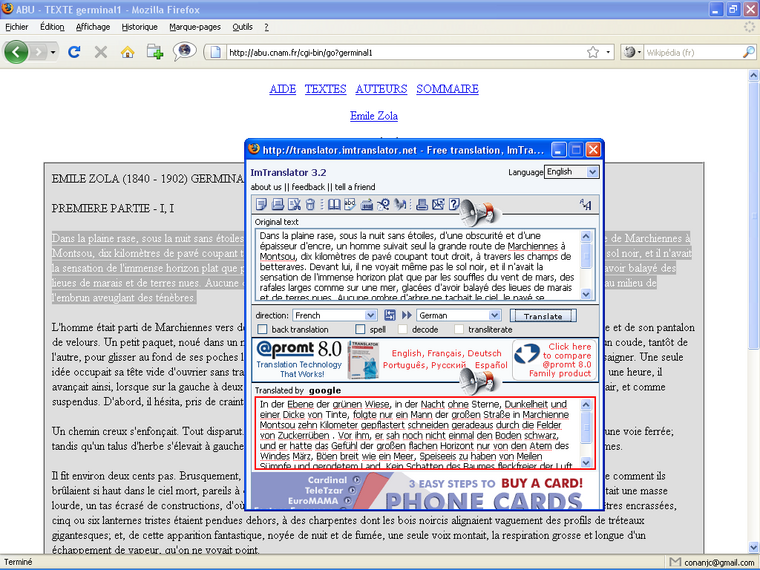Click the printer icon in ImTranslator toolbar
760x570 pixels.
422,205
